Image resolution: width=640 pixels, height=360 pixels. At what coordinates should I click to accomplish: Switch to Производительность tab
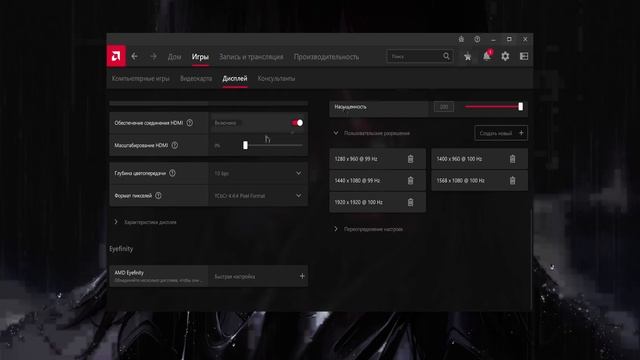coord(326,57)
